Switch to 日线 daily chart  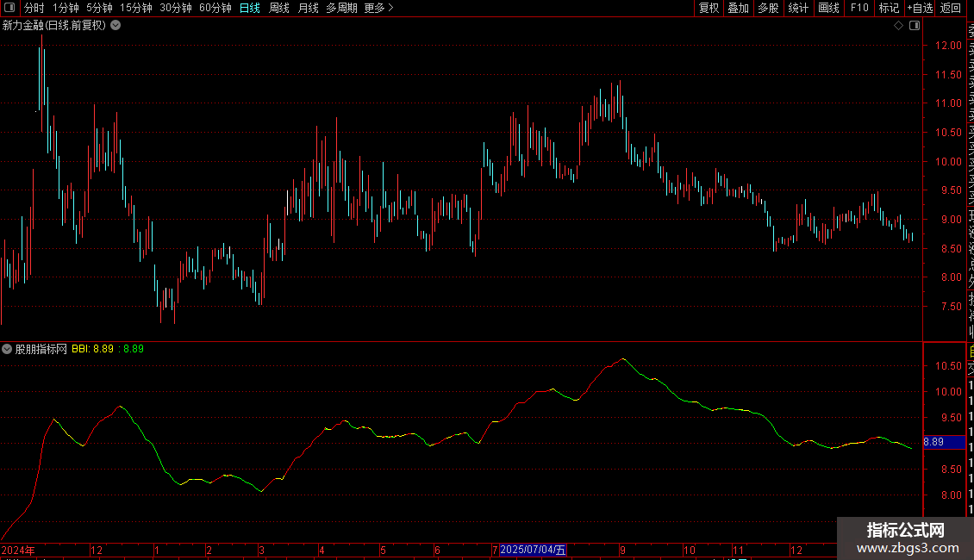coord(250,8)
